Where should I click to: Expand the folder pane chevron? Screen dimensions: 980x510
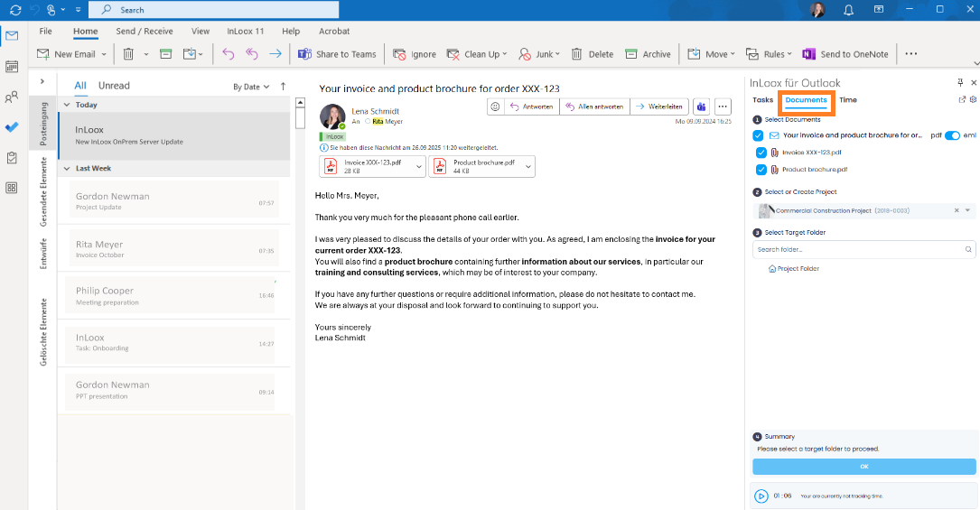(x=42, y=81)
